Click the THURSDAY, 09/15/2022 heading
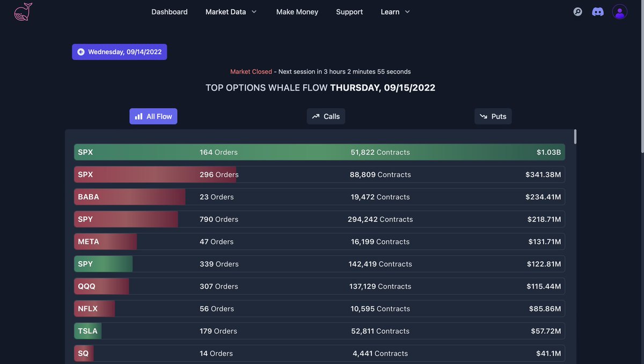This screenshot has height=364, width=644. [383, 87]
